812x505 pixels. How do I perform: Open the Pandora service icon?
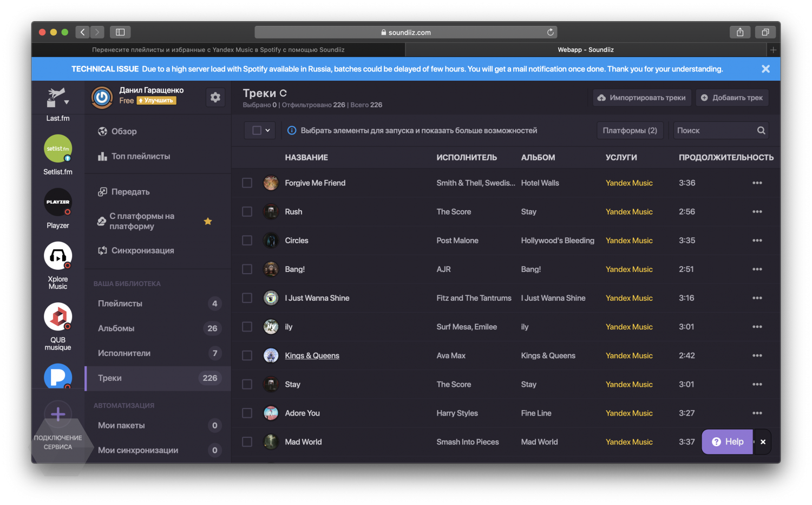point(58,376)
